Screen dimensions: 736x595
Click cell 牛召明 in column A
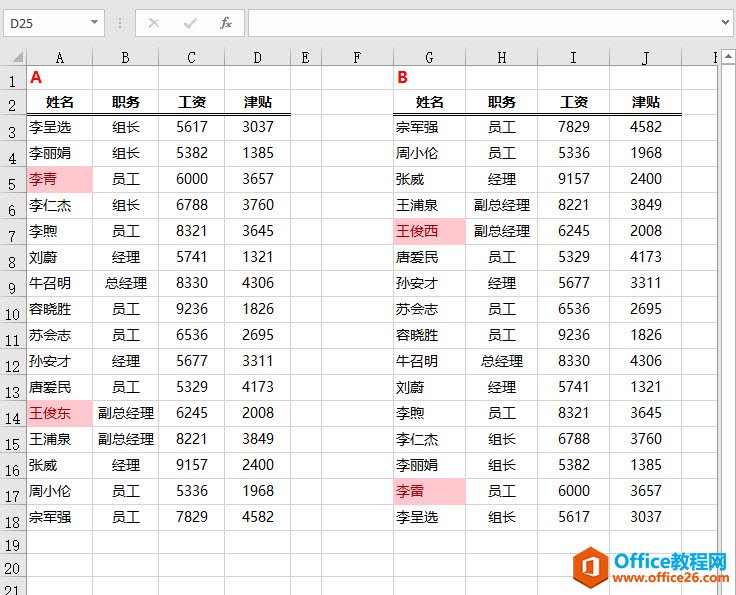(60, 283)
